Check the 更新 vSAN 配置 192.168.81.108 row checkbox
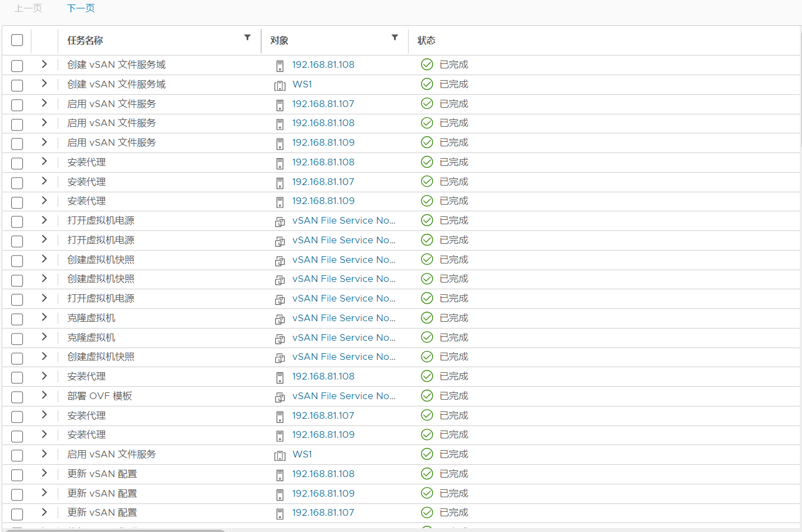 tap(17, 475)
